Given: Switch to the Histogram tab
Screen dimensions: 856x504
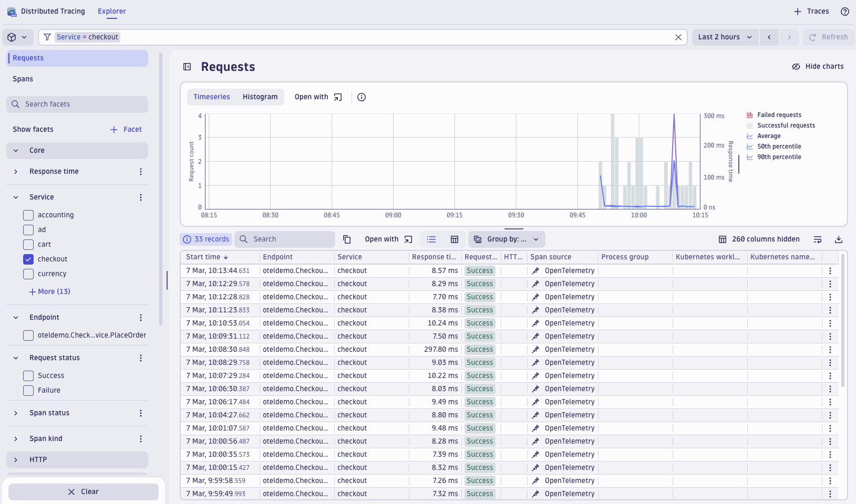Looking at the screenshot, I should pos(260,97).
